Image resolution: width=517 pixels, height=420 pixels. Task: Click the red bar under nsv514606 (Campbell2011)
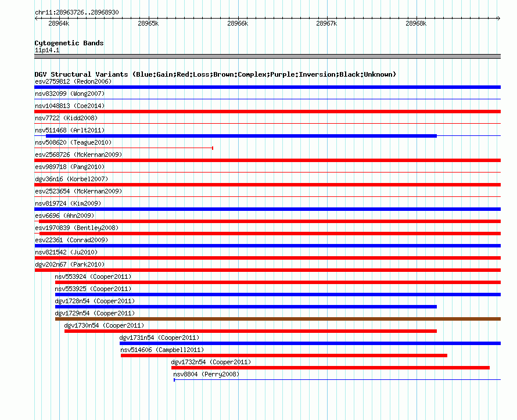[284, 356]
